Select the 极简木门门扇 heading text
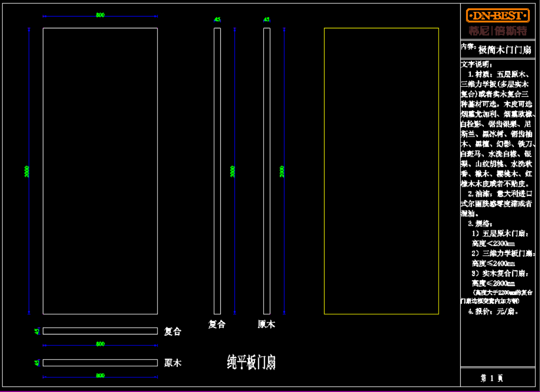This screenshot has width=540, height=392. tap(505, 50)
